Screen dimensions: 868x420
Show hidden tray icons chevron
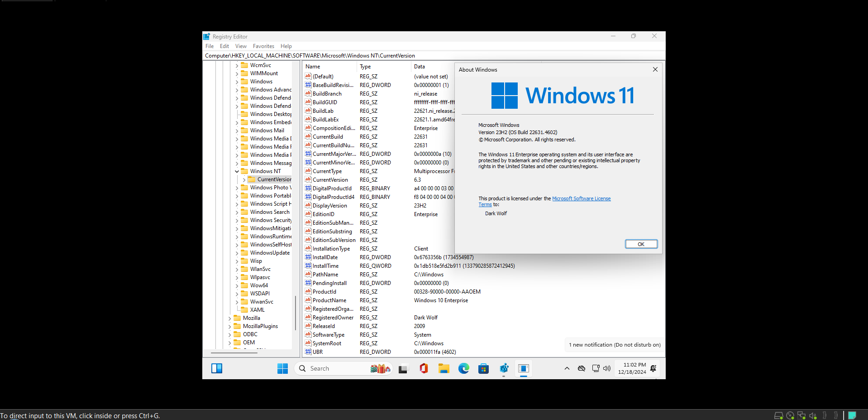point(567,368)
